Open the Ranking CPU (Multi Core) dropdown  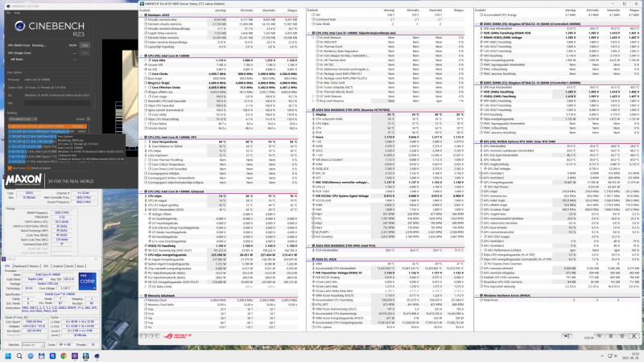(23, 119)
